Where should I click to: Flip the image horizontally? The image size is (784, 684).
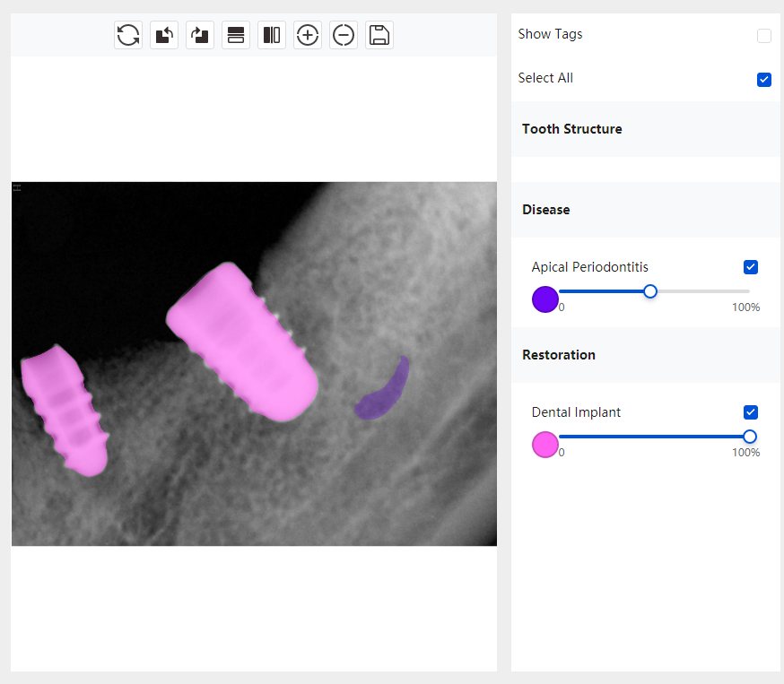point(272,35)
